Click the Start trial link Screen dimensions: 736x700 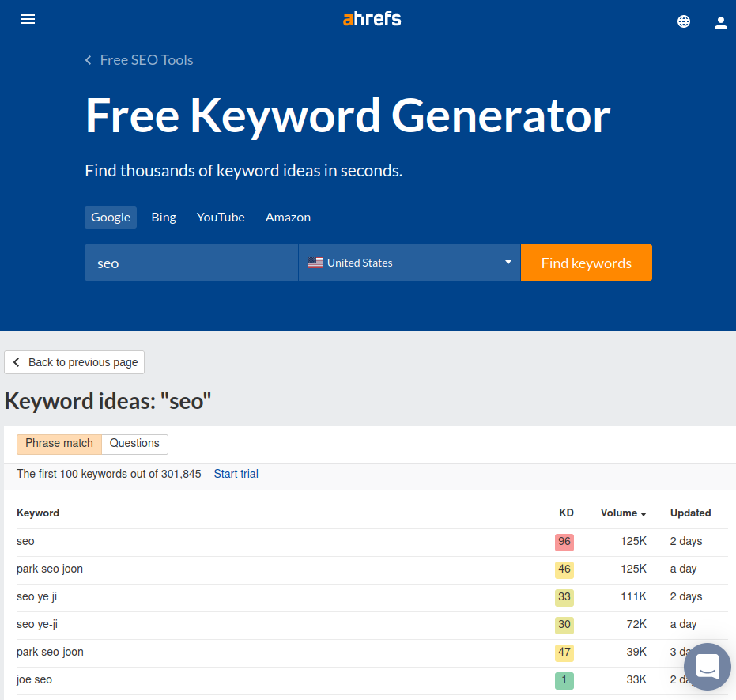click(x=236, y=474)
